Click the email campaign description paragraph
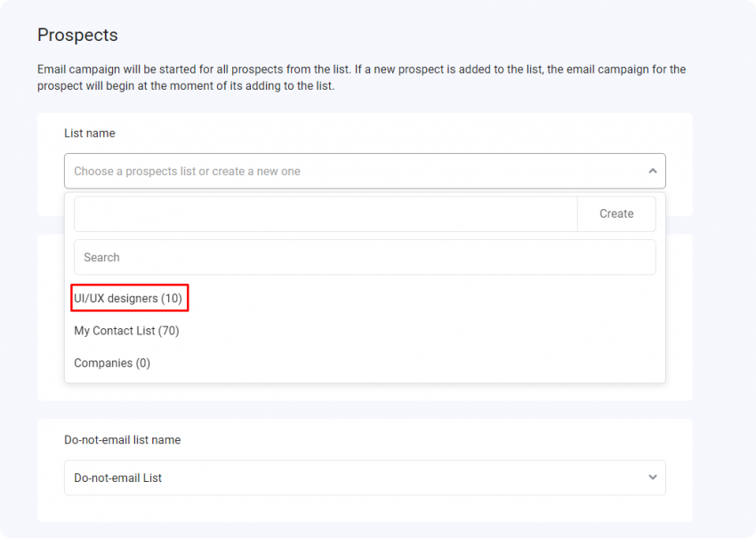This screenshot has height=538, width=756. click(x=362, y=77)
